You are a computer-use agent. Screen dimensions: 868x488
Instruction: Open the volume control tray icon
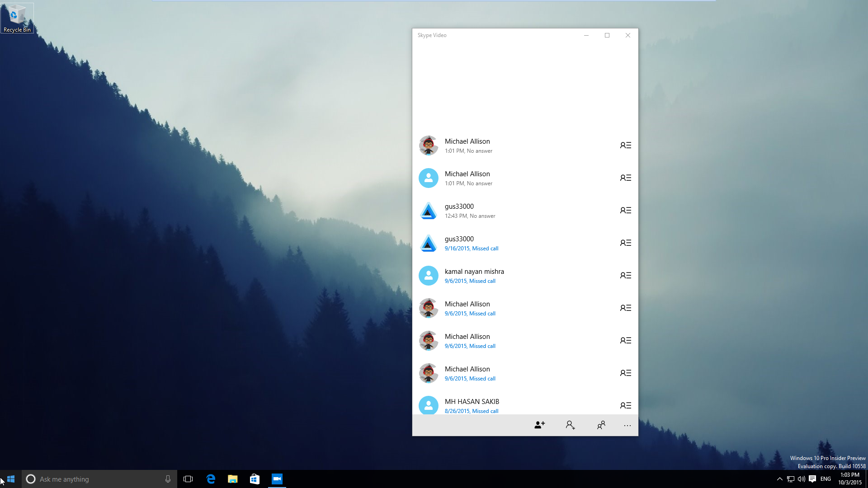[x=801, y=479]
